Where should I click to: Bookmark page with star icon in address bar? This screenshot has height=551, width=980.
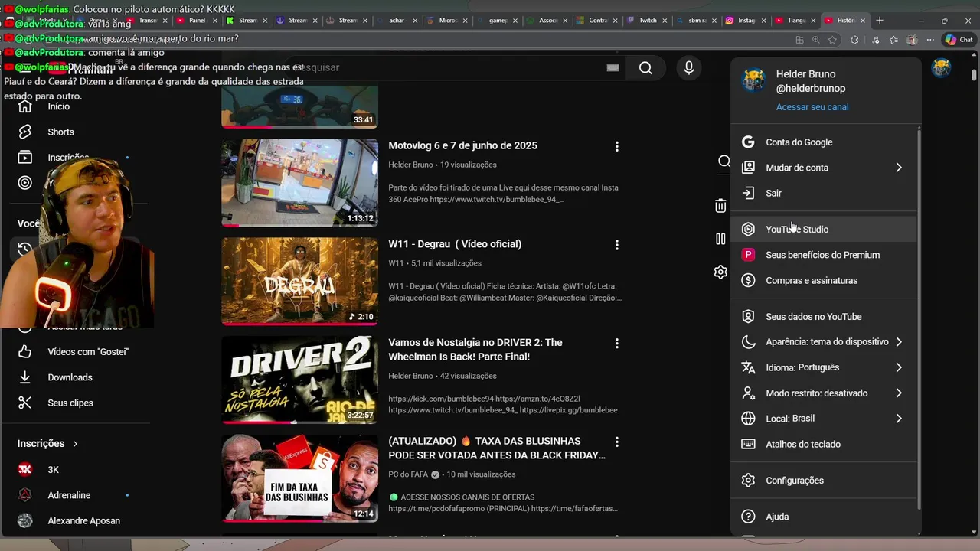(832, 40)
